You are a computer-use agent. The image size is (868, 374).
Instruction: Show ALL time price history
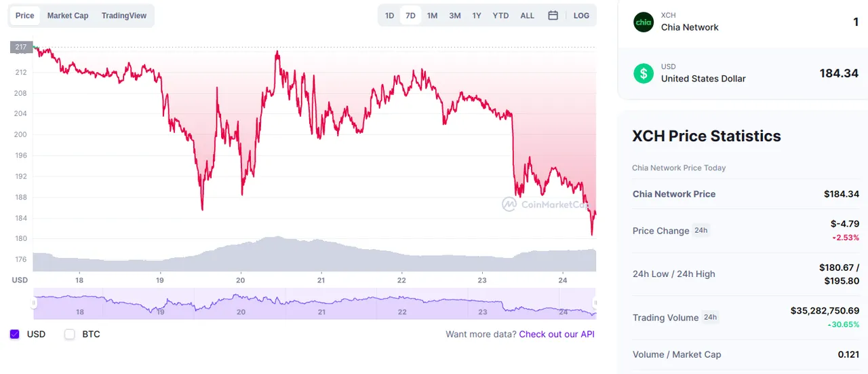coord(527,16)
